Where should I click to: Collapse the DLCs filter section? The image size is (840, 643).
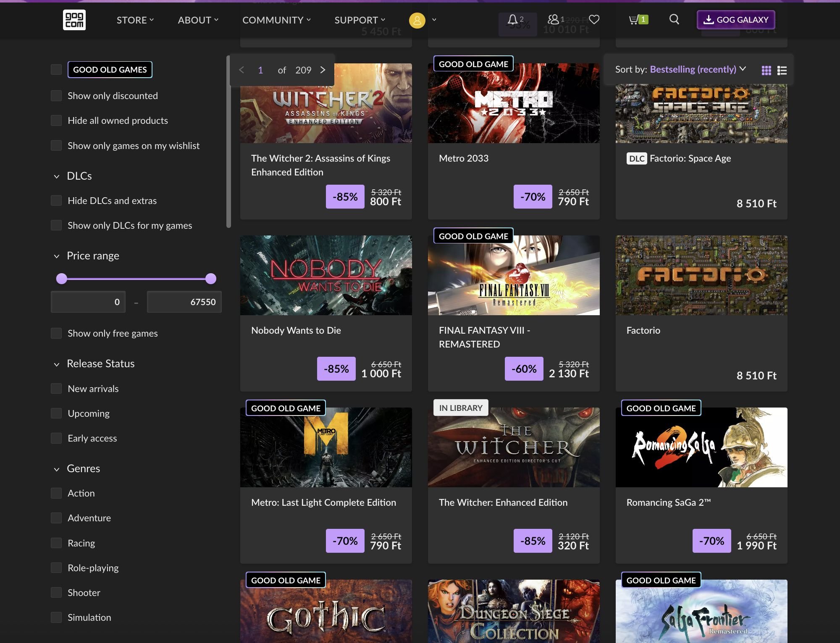point(57,176)
